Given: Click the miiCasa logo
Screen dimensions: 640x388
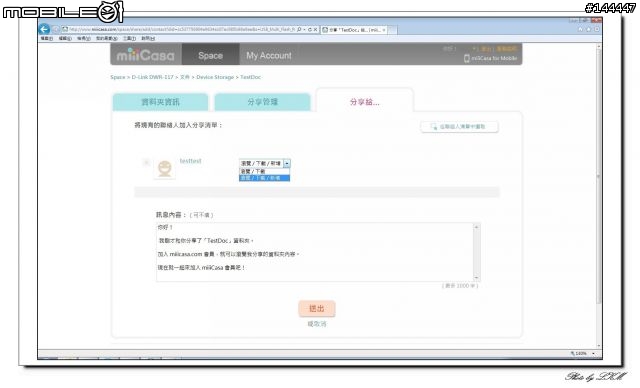Looking at the screenshot, I should (x=145, y=55).
